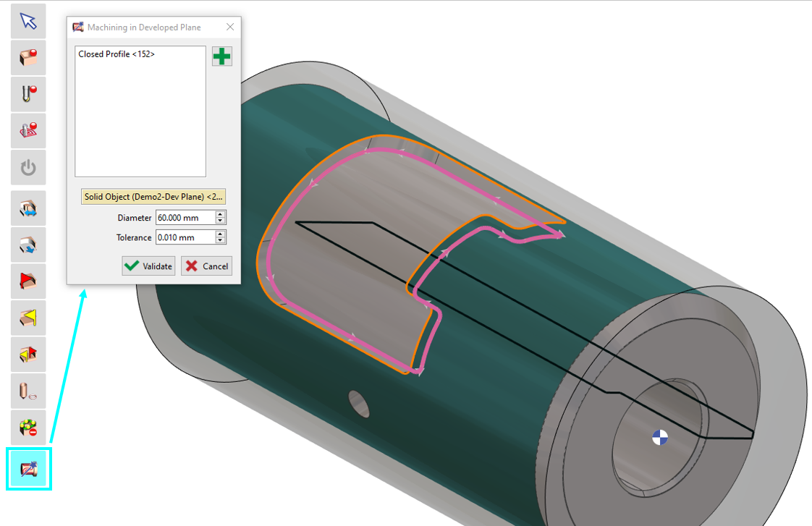Select the arrow pointer selection tool

click(x=28, y=21)
